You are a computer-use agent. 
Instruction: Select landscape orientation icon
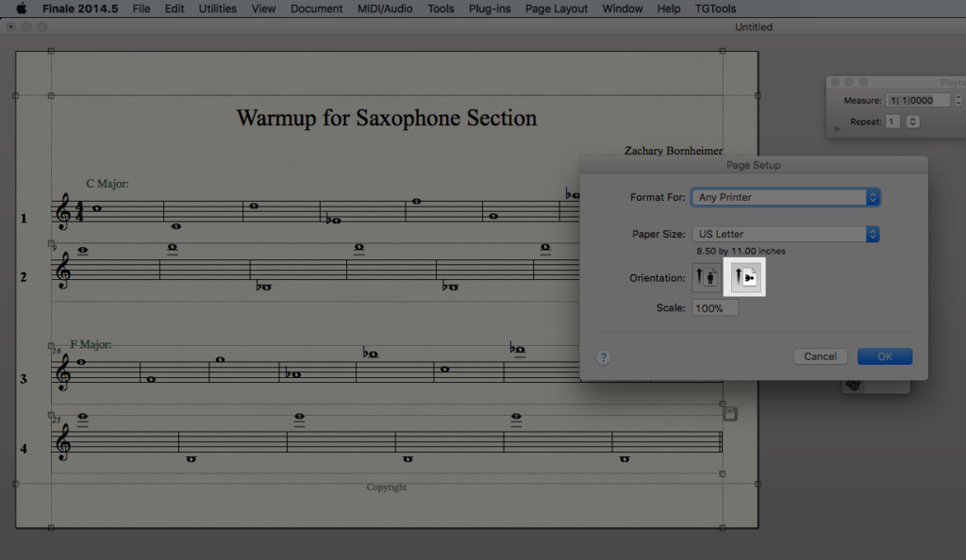point(744,277)
